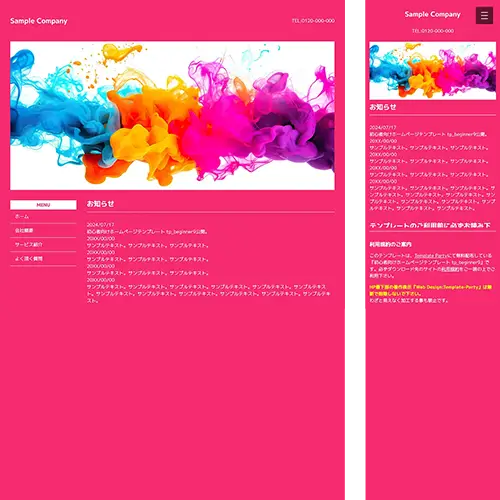The width and height of the screenshot is (500, 500).
Task: Click the Sample Company logo in mobile view
Action: click(432, 14)
